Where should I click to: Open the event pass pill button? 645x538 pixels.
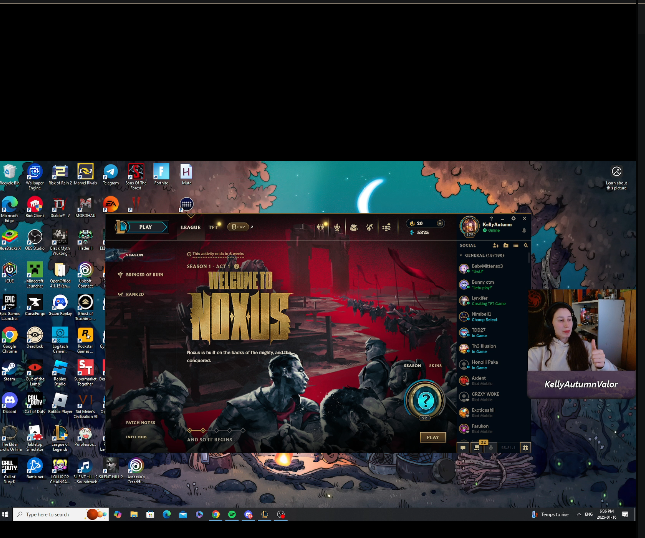click(x=238, y=227)
